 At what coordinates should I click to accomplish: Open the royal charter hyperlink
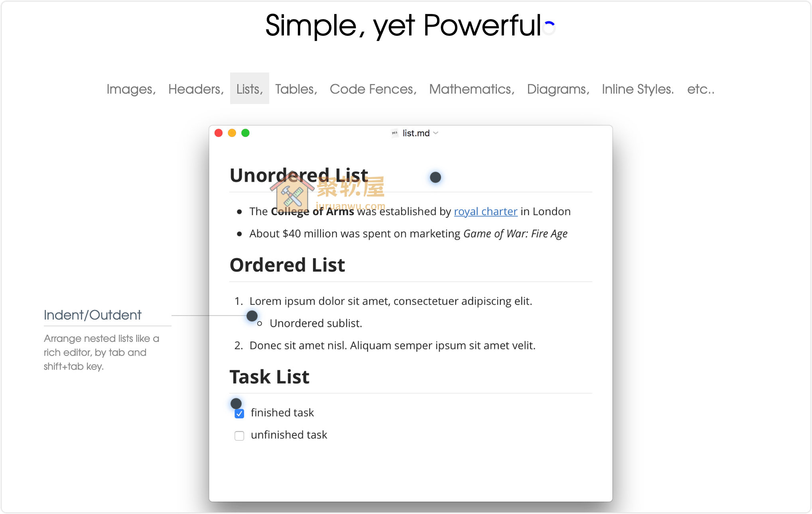coord(485,211)
